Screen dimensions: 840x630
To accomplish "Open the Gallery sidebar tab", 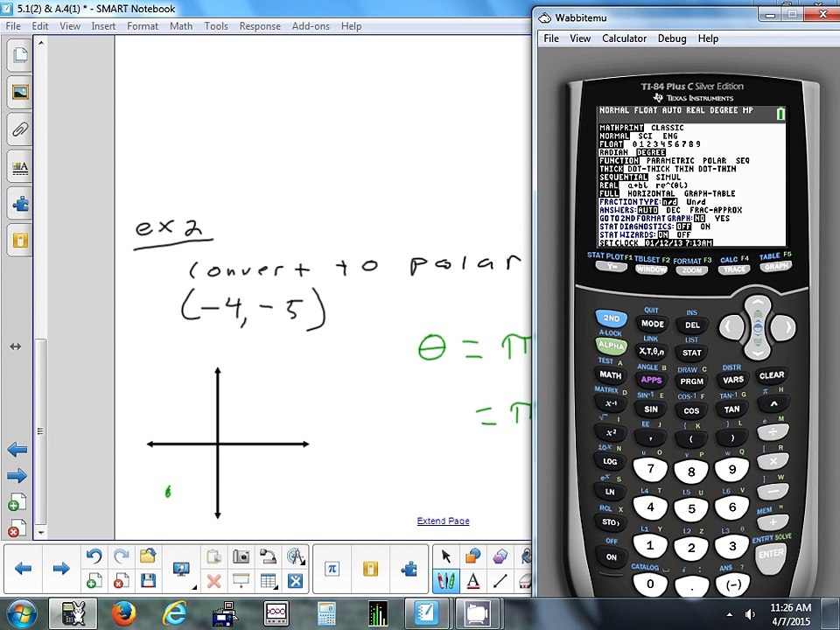I will [x=20, y=93].
